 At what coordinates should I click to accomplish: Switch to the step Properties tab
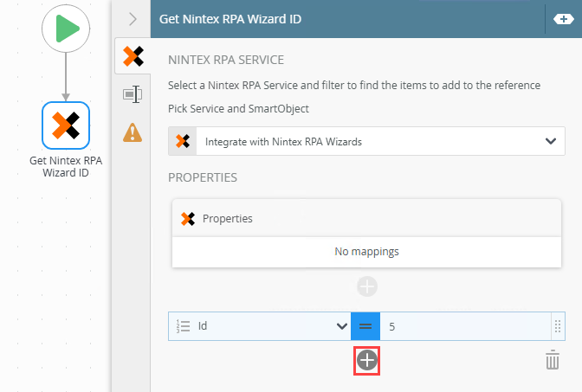(133, 94)
